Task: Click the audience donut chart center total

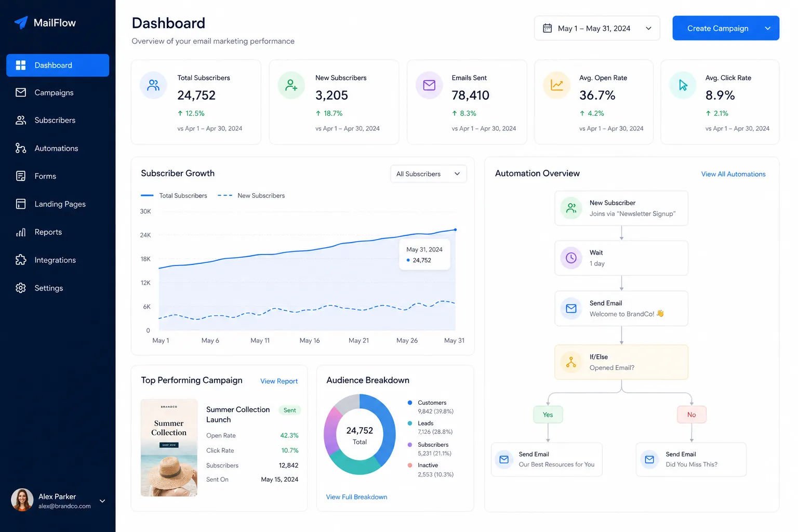Action: pos(360,435)
